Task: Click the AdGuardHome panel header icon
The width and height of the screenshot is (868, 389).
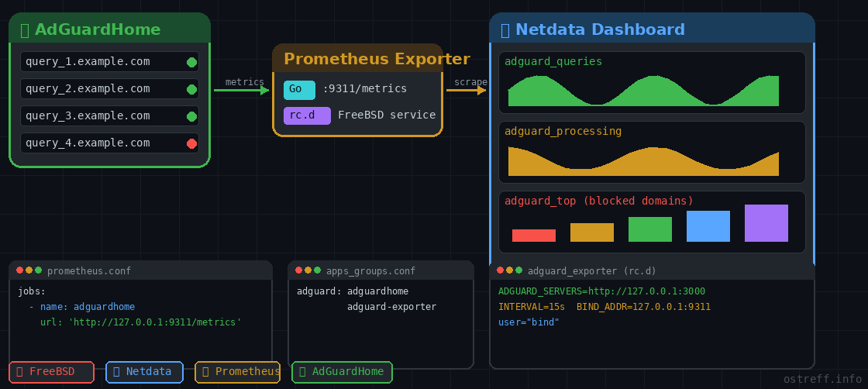Action: tap(25, 30)
